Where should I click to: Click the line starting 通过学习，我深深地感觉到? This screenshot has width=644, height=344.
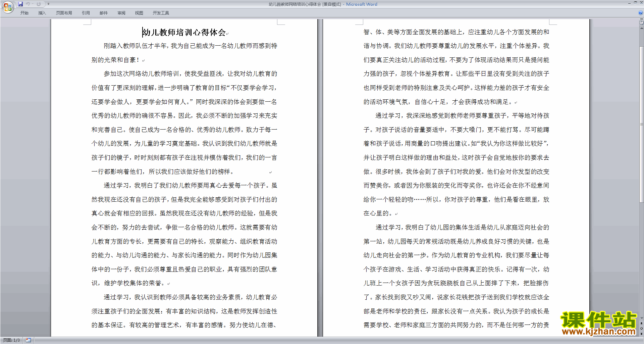coord(462,116)
